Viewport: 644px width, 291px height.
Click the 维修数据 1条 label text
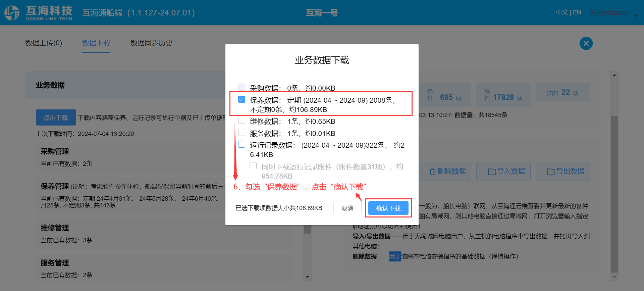pos(292,121)
